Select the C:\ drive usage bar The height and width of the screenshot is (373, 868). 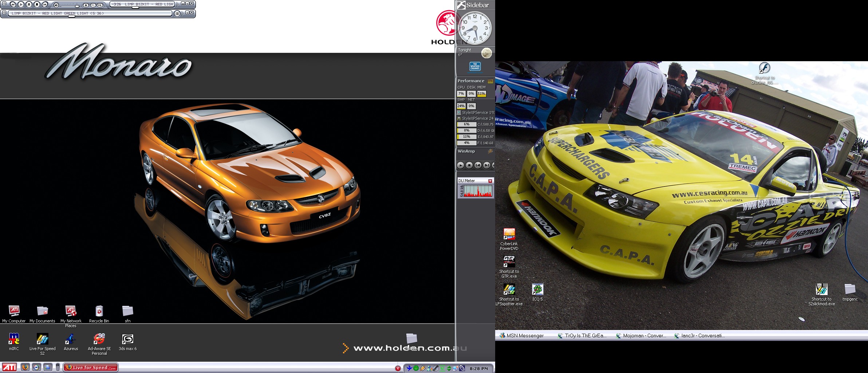[x=467, y=125]
